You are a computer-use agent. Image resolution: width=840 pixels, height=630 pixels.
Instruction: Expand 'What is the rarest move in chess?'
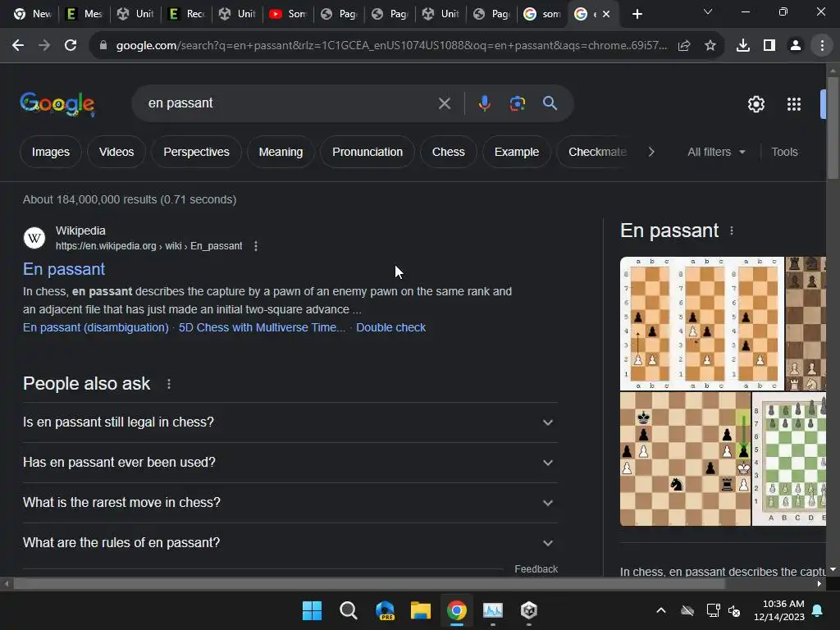[290, 503]
